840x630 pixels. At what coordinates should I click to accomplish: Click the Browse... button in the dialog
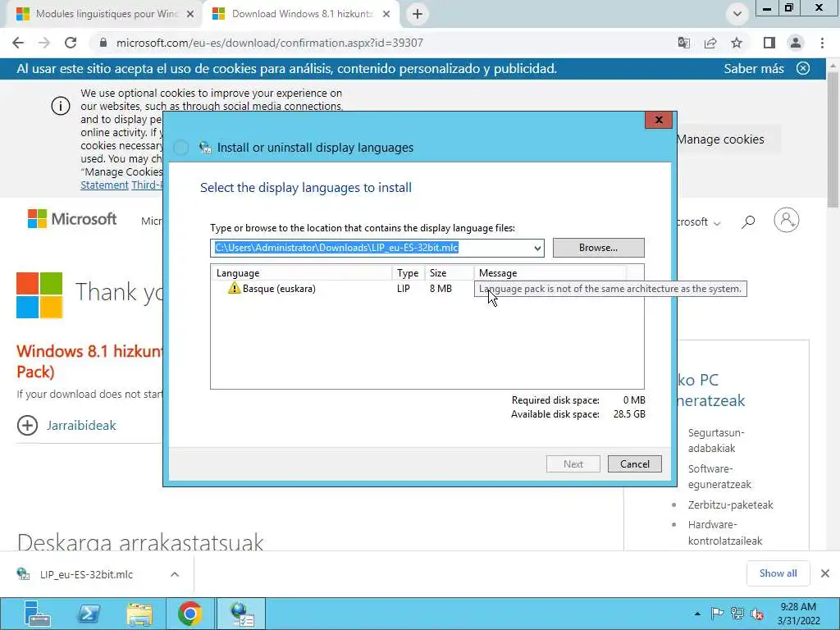tap(598, 248)
